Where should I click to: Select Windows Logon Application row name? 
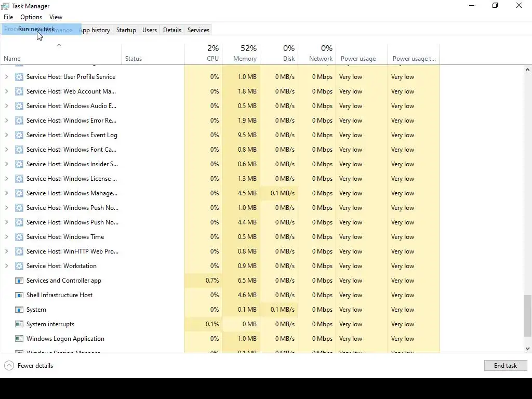(x=65, y=339)
